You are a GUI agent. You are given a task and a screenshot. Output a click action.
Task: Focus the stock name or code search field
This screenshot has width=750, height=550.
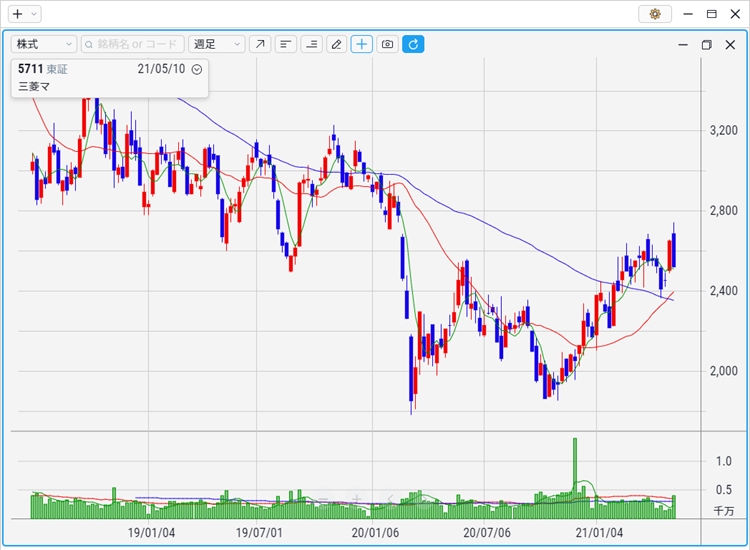point(132,44)
